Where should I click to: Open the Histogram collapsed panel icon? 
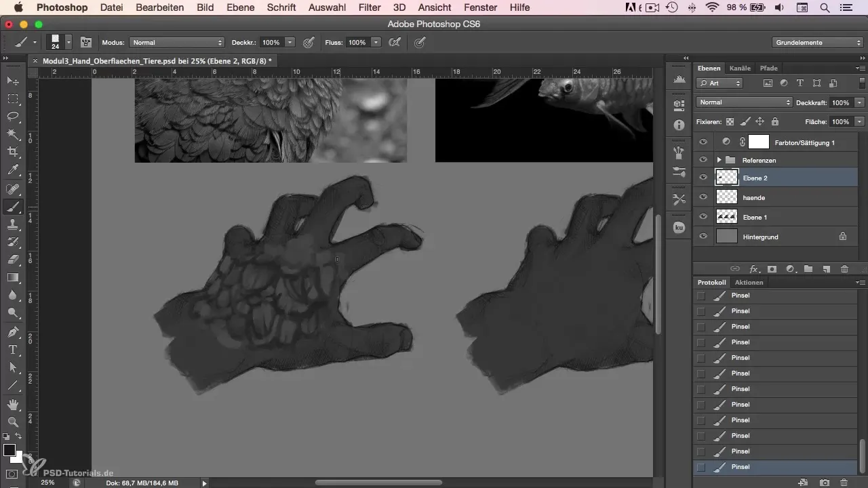679,80
